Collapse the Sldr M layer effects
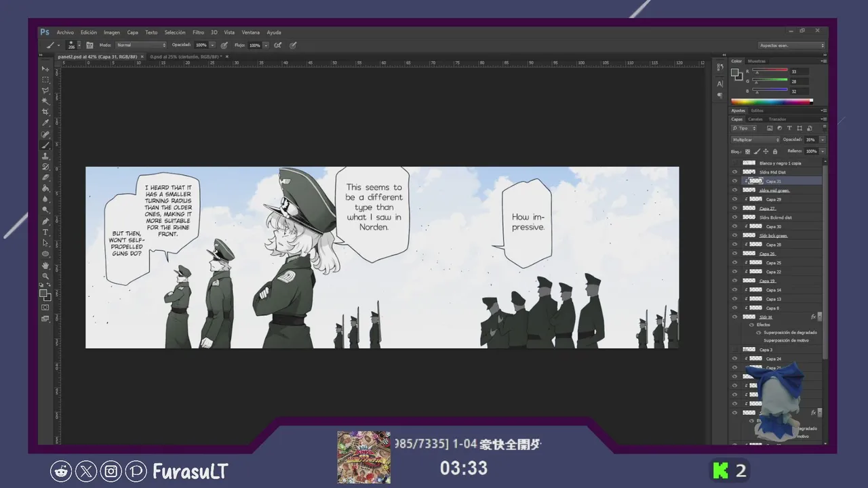 click(x=819, y=317)
